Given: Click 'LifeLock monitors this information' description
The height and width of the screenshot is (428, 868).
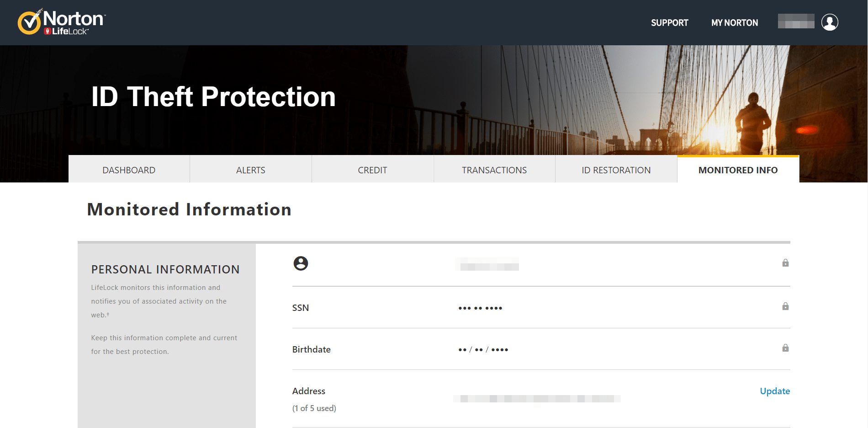Looking at the screenshot, I should coord(159,301).
